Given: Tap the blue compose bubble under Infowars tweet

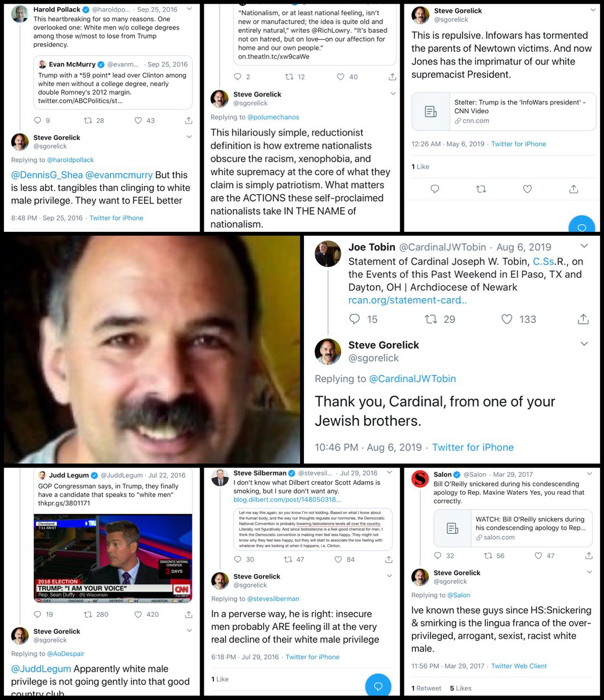Looking at the screenshot, I should pyautogui.click(x=582, y=225).
